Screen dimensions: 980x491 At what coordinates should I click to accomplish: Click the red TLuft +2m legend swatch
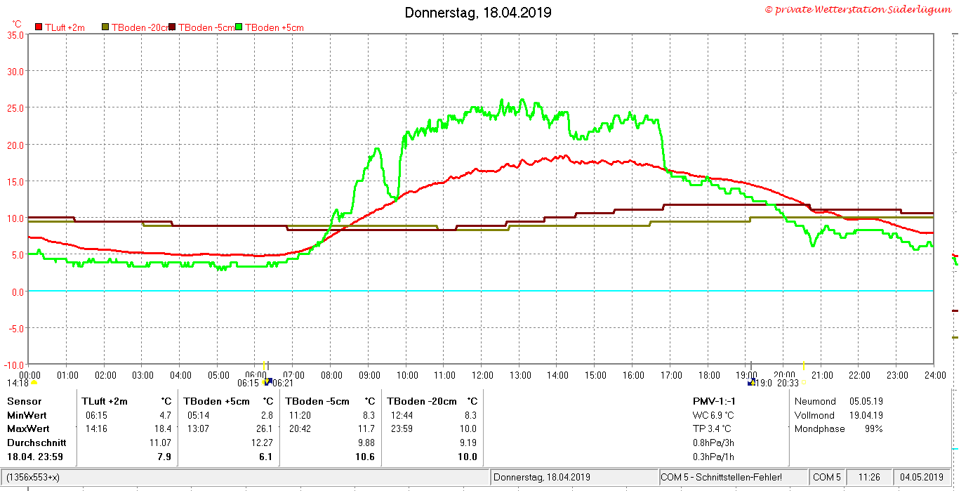(39, 27)
